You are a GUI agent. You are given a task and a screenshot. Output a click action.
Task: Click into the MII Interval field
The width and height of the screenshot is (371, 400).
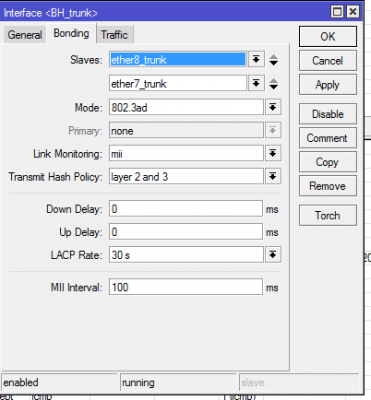(x=186, y=287)
